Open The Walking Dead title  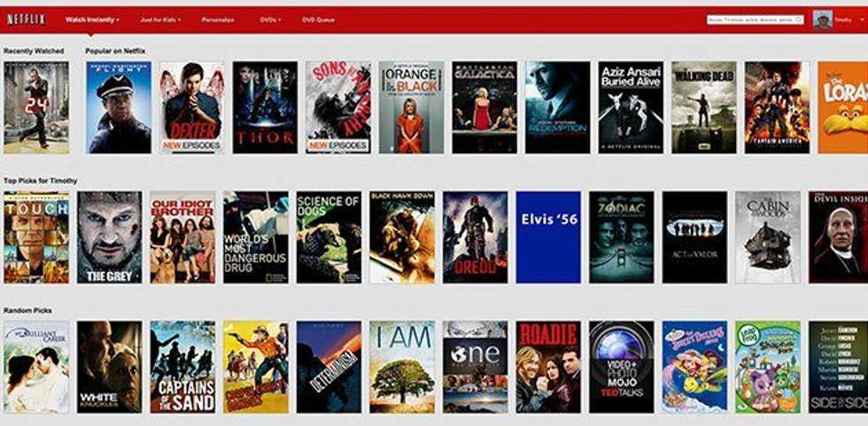point(703,106)
